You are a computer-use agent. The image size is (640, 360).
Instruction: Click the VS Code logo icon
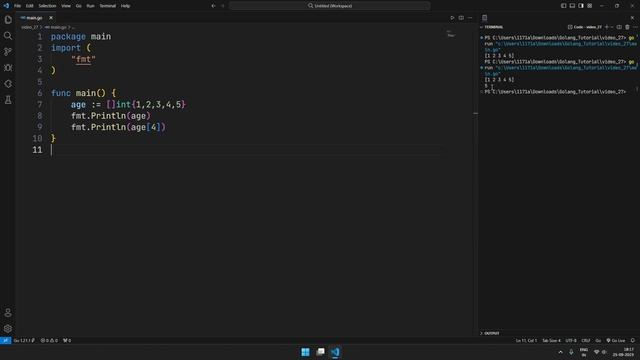(6, 6)
